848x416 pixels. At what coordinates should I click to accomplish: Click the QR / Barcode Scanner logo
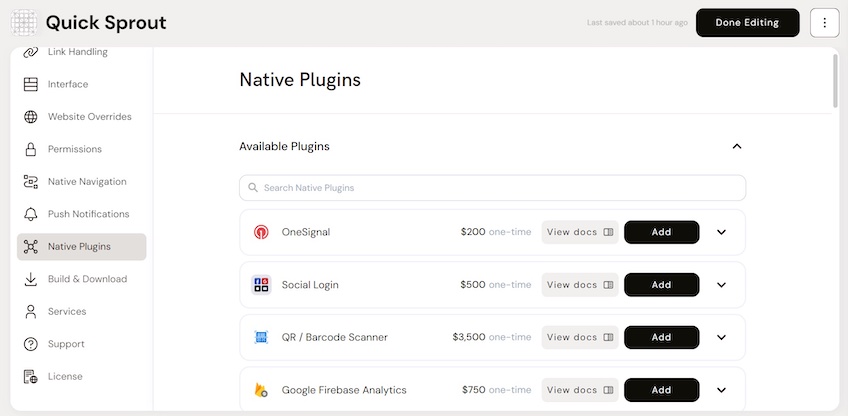[261, 337]
